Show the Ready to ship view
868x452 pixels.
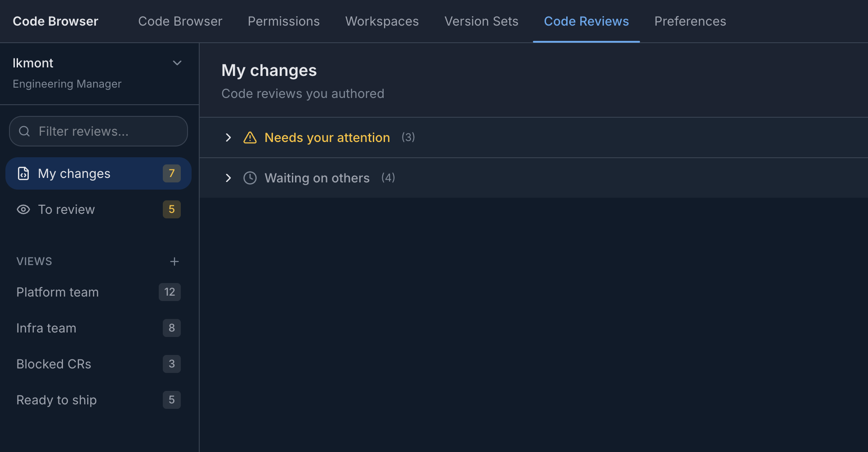(57, 400)
